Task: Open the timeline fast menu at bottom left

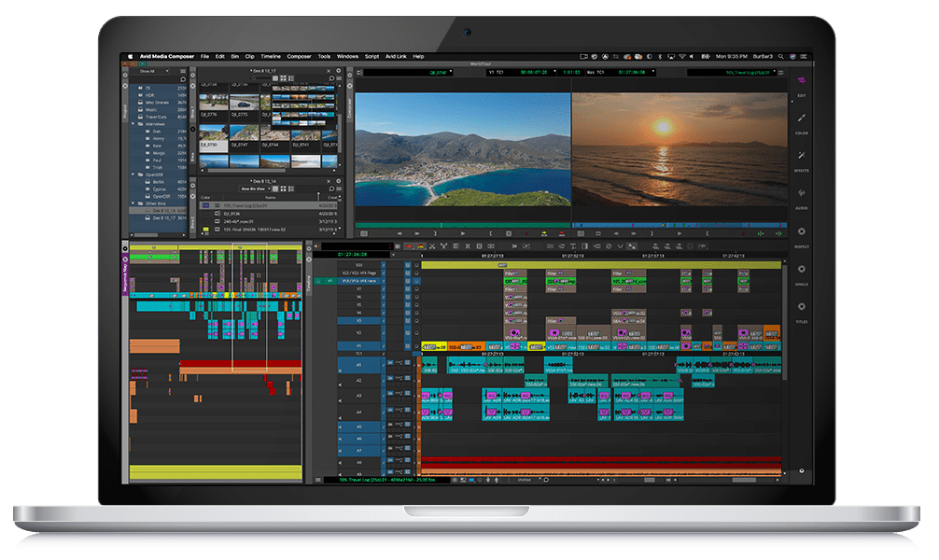Action: coord(317,480)
